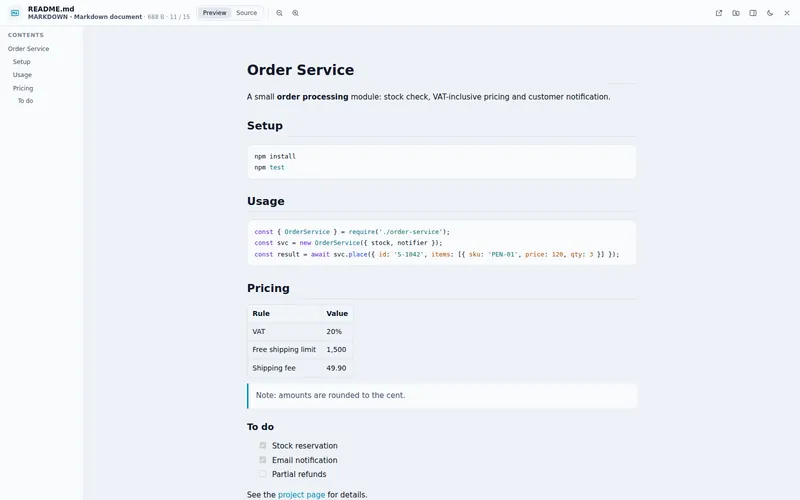Click the 'Markdown document' subtitle

coord(108,17)
